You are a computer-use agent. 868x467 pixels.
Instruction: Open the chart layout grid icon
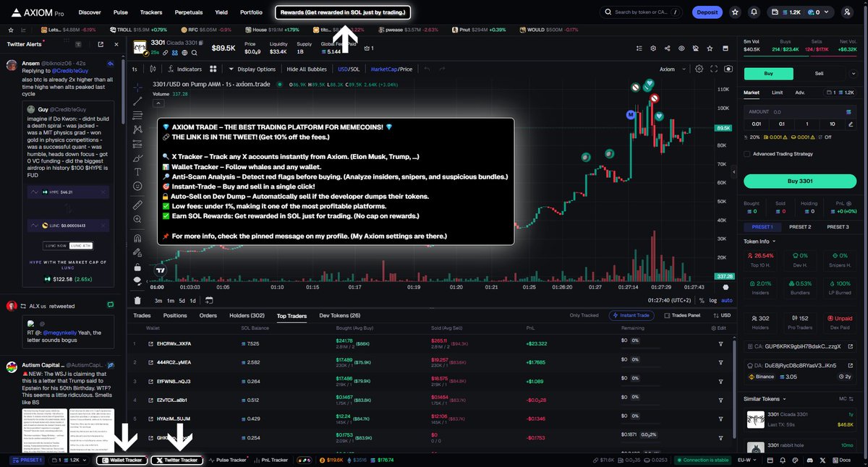pyautogui.click(x=213, y=69)
